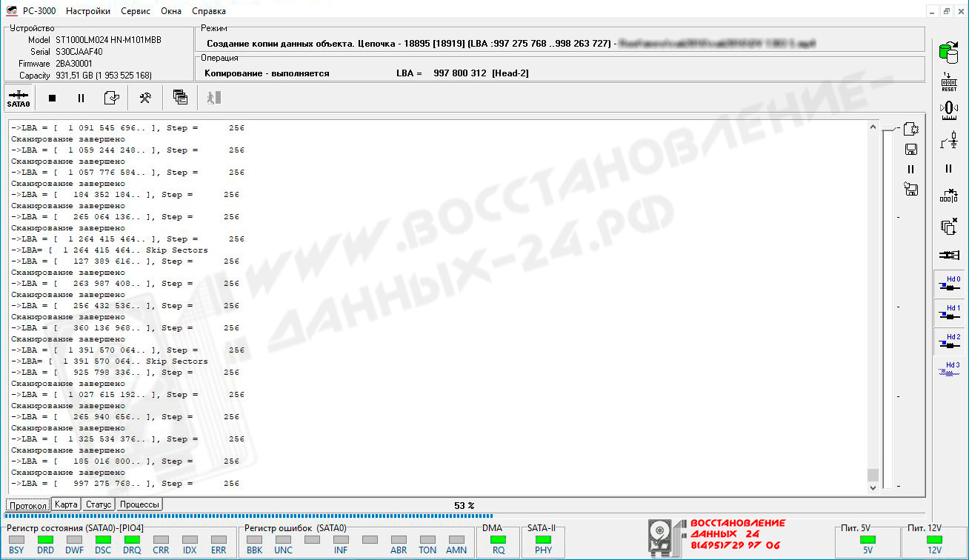Toggle head Hd 1 in sidebar

(x=949, y=313)
